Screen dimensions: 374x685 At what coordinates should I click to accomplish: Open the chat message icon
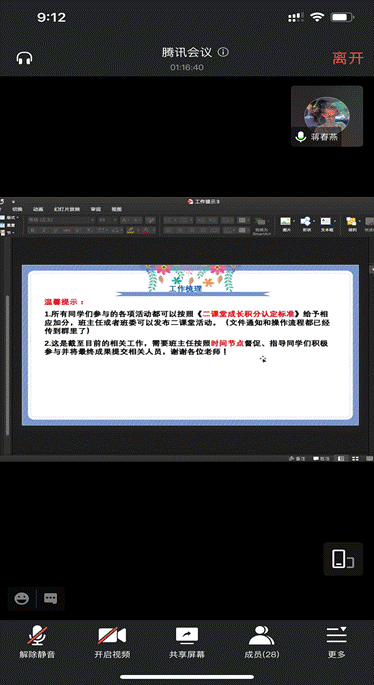coord(51,598)
